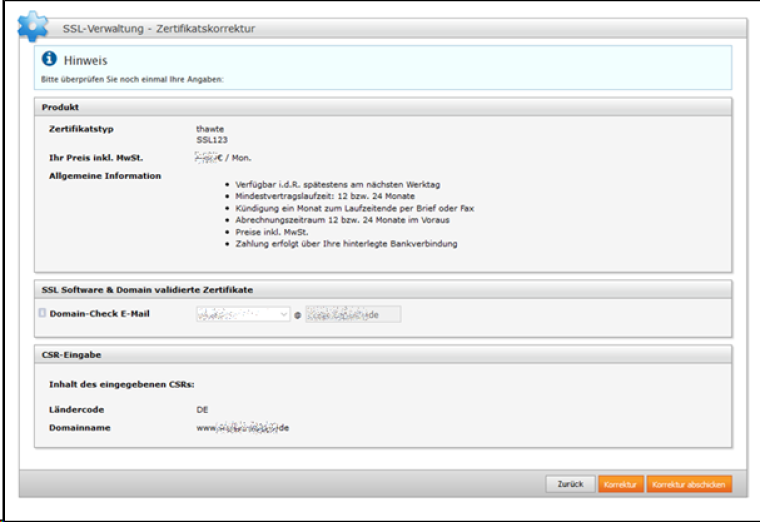This screenshot has width=760, height=522.
Task: Click the DE country code value
Action: (x=202, y=410)
